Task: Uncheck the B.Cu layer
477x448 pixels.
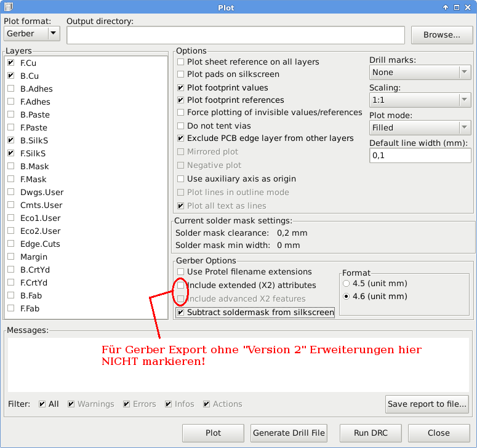Action: 11,76
